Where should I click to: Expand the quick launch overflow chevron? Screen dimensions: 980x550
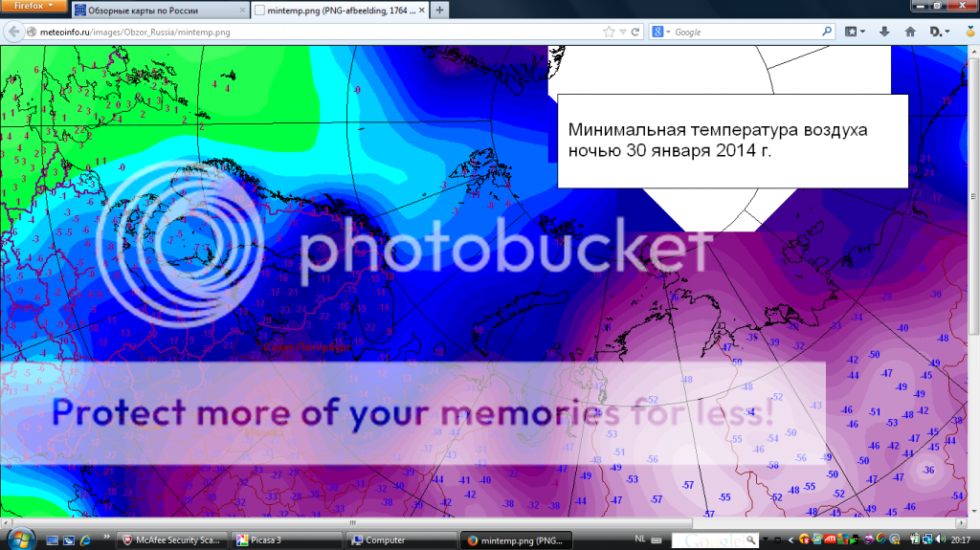coord(106,537)
